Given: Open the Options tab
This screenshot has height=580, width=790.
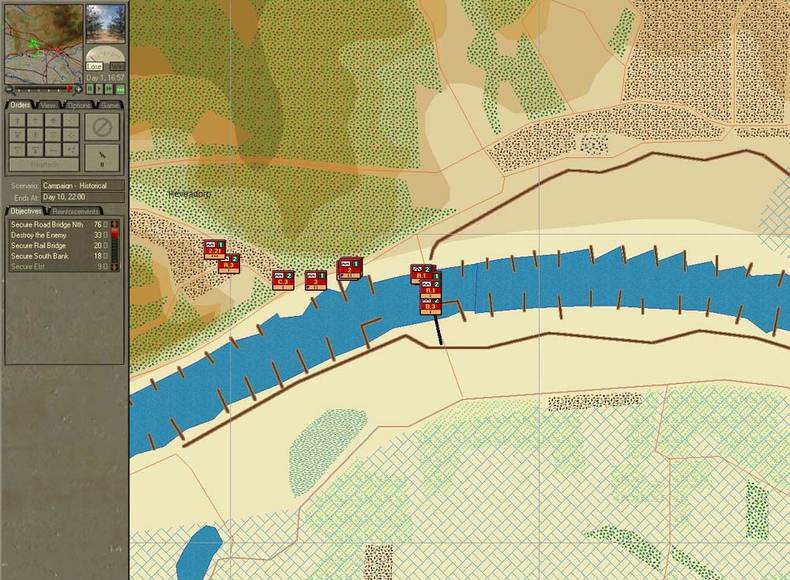Looking at the screenshot, I should (x=79, y=105).
